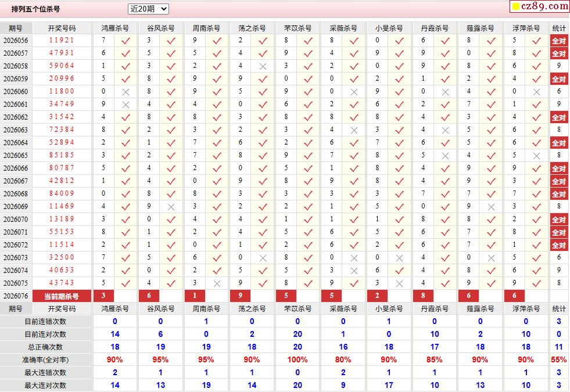
Task: Click 鸿雁杀号 cross mark in row 2026061
Action: 126,105
